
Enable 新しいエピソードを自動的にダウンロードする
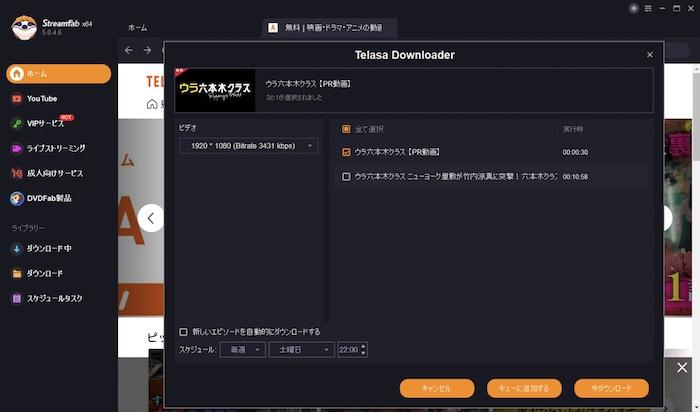click(x=183, y=332)
